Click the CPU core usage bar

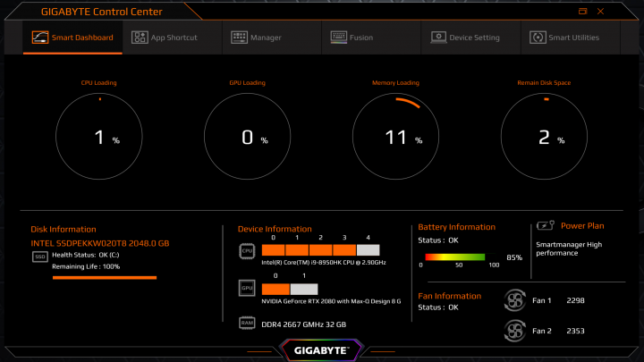tap(321, 250)
